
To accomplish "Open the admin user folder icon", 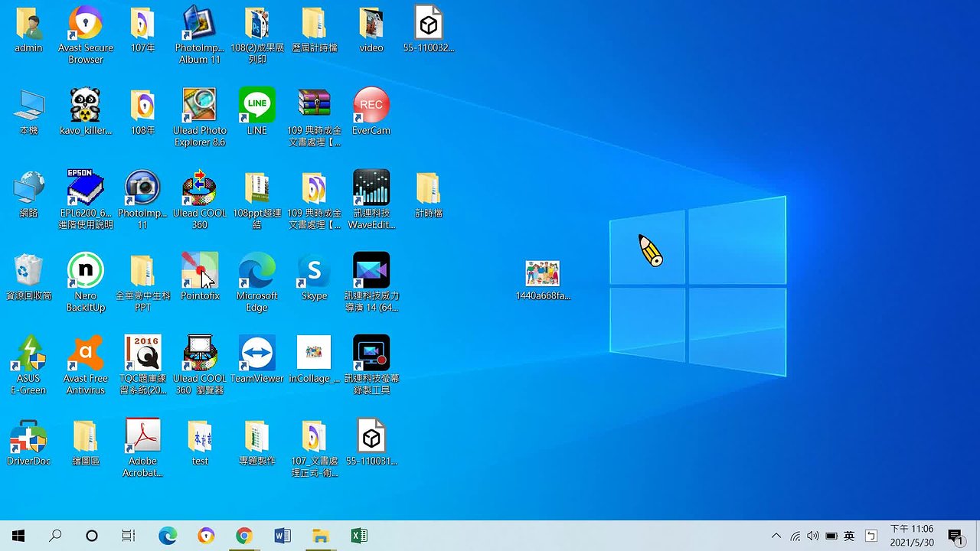I will pos(29,24).
